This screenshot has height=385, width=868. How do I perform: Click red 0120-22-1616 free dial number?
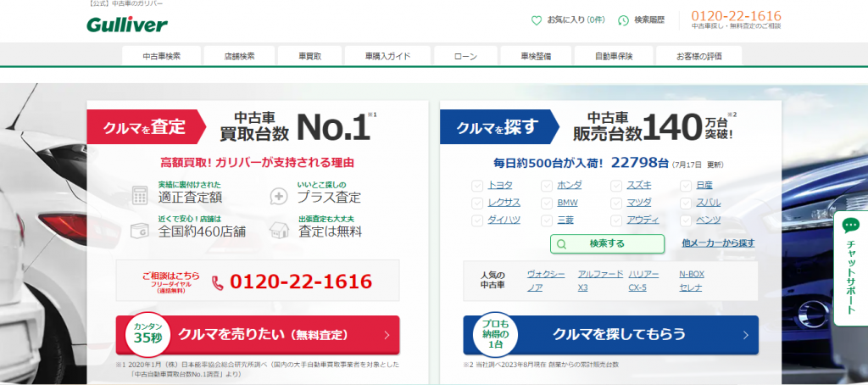click(x=301, y=282)
